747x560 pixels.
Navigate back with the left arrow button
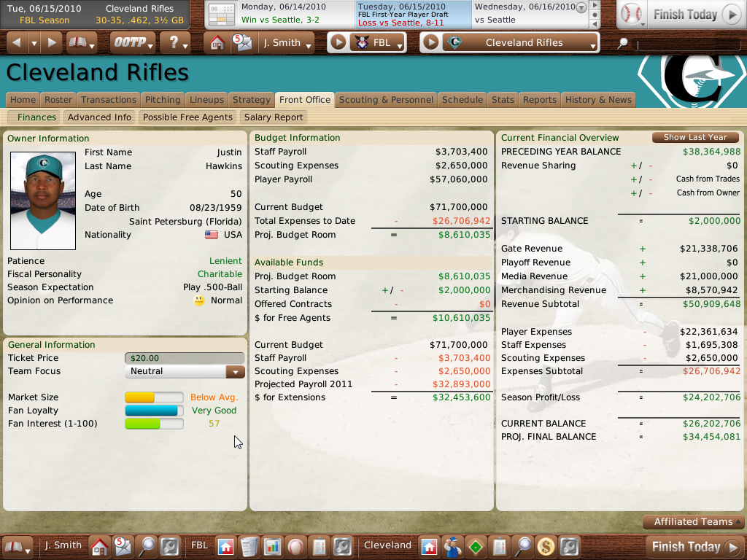(17, 43)
